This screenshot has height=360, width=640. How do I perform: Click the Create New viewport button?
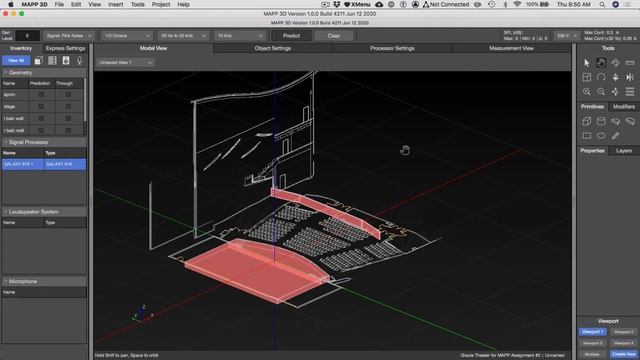click(623, 354)
